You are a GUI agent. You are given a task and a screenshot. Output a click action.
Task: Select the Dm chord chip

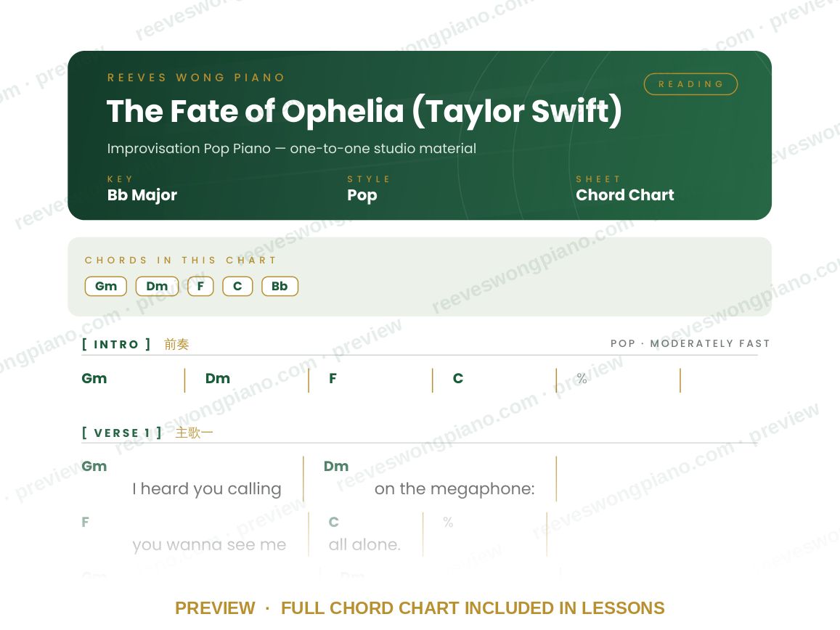coord(157,286)
